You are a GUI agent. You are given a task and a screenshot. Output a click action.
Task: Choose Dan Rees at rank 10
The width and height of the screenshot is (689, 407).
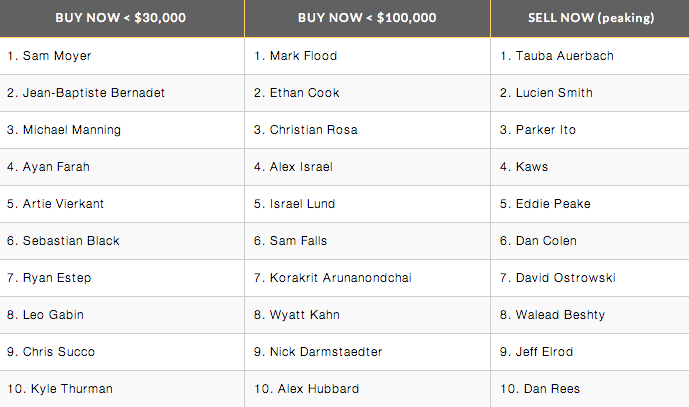point(542,389)
